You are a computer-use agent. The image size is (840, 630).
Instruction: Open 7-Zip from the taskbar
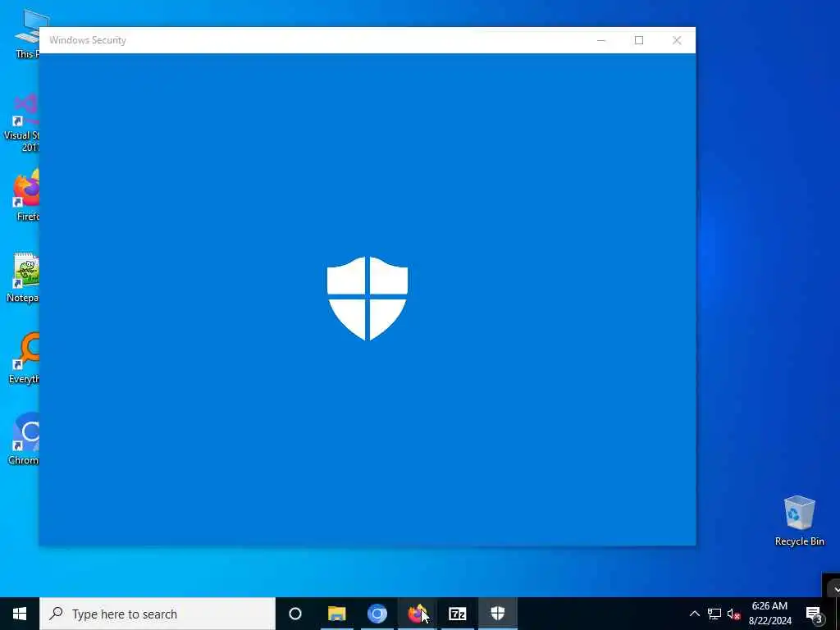[x=458, y=614]
